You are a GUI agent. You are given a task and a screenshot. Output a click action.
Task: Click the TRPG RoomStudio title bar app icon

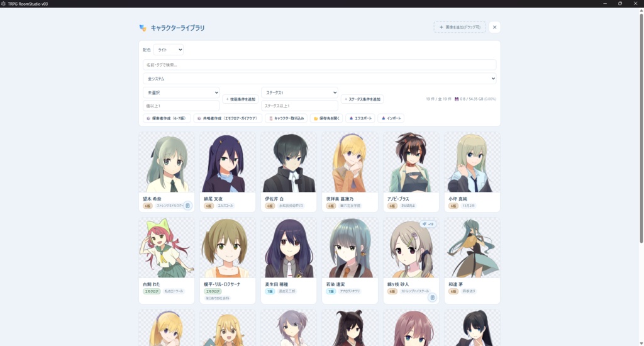click(3, 4)
